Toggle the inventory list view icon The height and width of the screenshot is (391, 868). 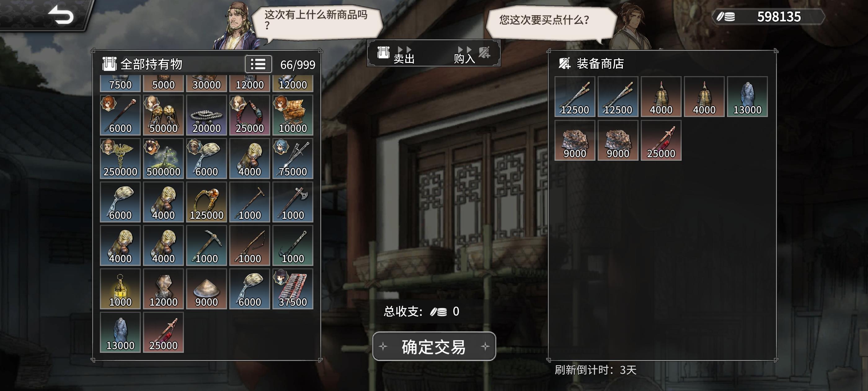click(x=258, y=64)
